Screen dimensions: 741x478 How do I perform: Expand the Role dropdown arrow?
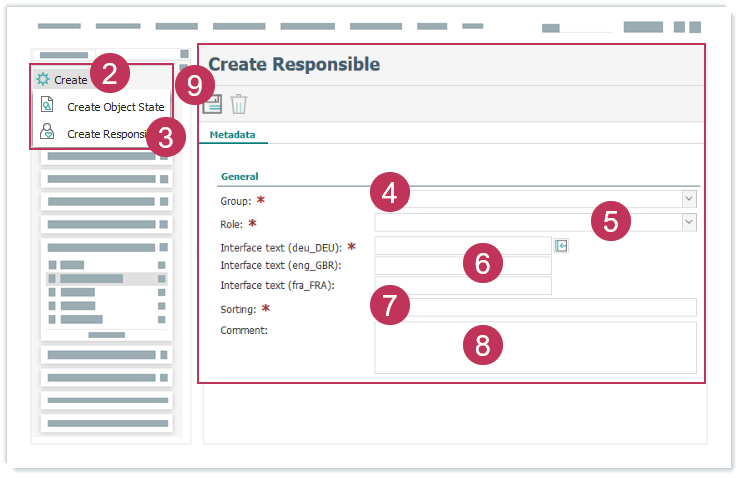(688, 222)
